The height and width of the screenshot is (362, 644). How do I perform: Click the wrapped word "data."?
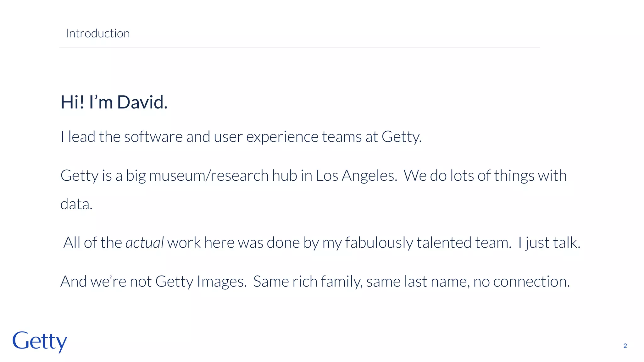(x=76, y=204)
